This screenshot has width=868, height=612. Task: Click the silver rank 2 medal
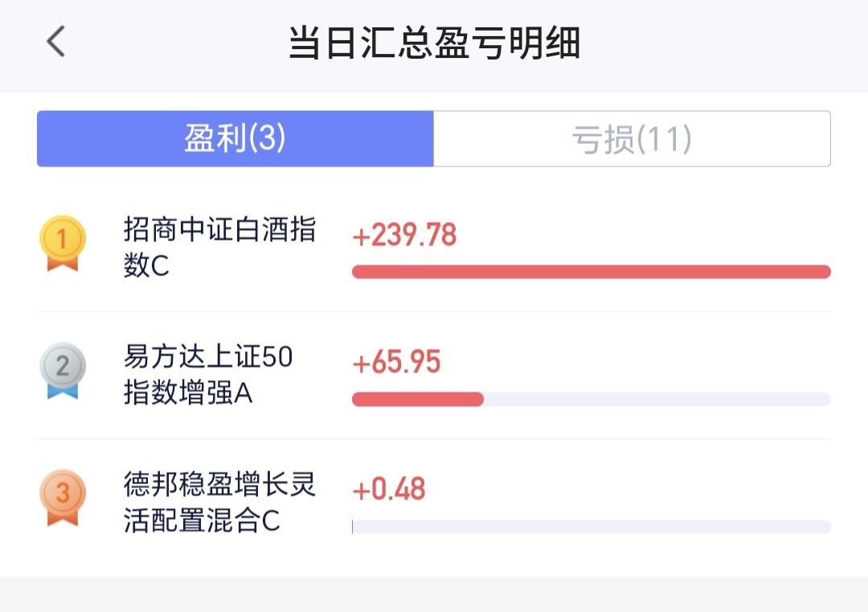(62, 371)
